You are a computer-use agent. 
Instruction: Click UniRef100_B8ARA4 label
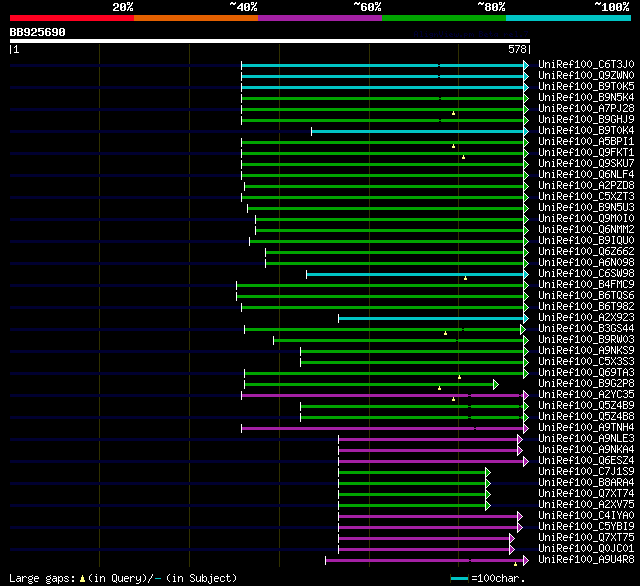click(586, 483)
